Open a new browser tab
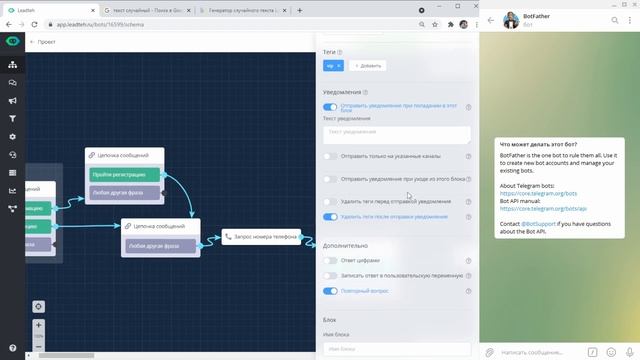640x360 pixels. [300, 10]
